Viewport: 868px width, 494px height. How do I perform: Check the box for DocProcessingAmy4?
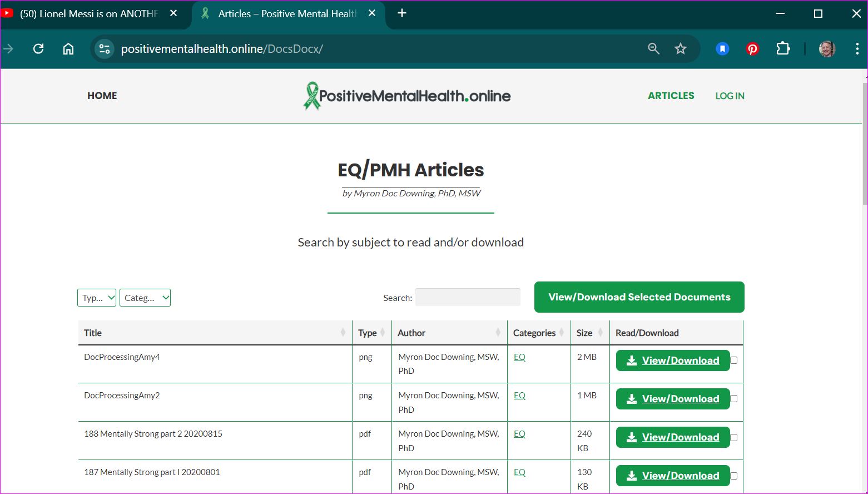tap(734, 360)
